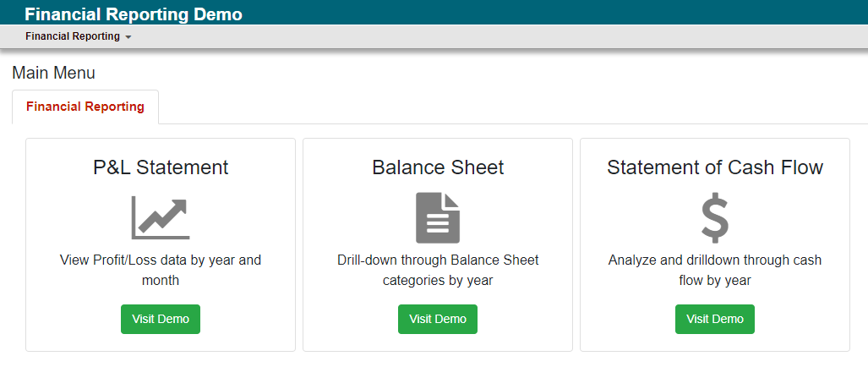
Task: Click the Financial Reporting Demo header title
Action: (x=134, y=14)
